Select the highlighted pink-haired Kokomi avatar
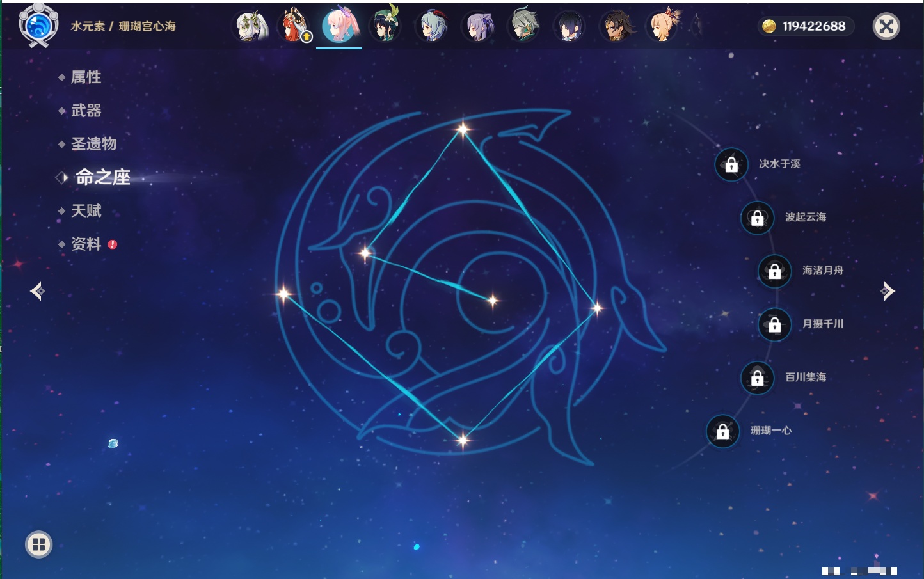 (x=339, y=26)
